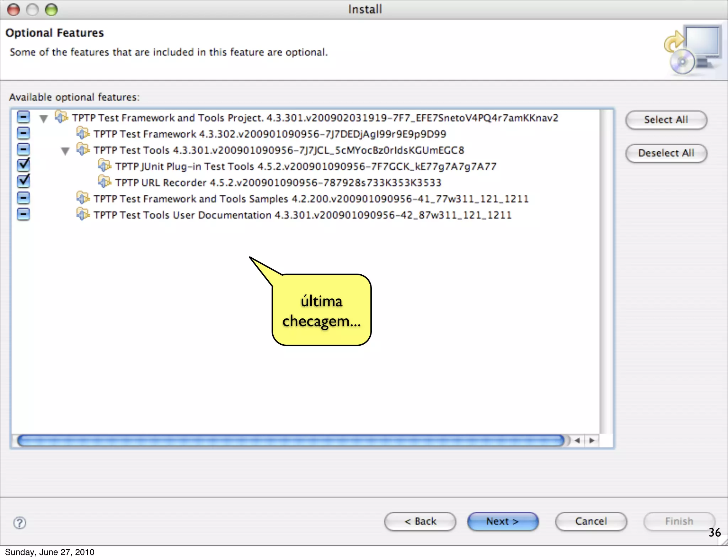
Task: Click the scroll right arrow
Action: coord(592,441)
